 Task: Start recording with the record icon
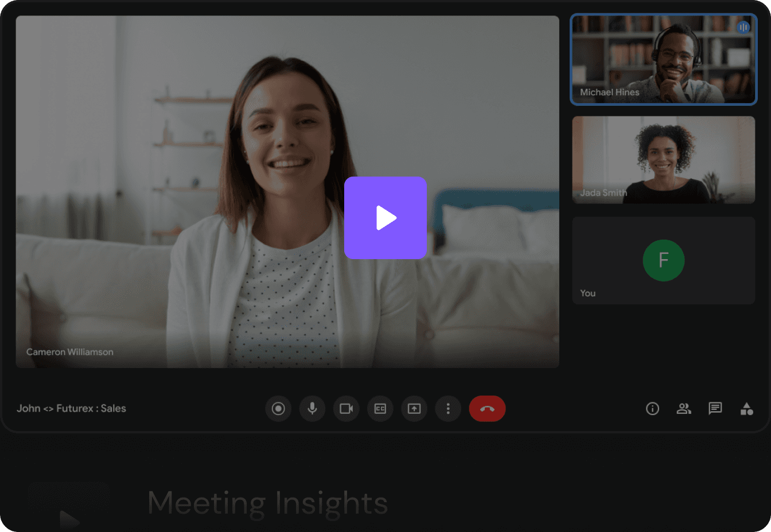point(278,409)
